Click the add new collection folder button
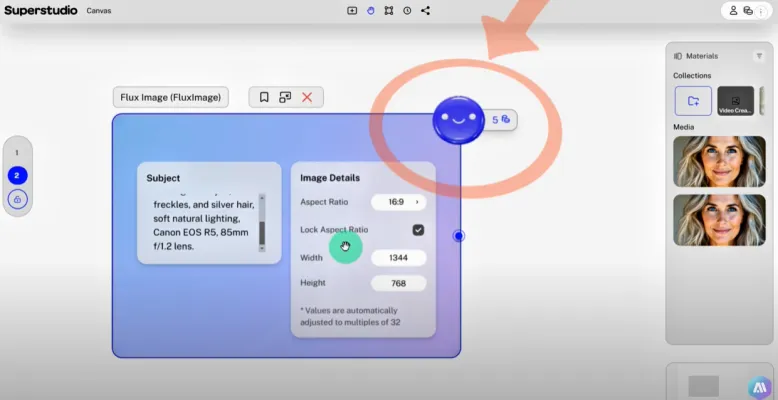Image resolution: width=778 pixels, height=400 pixels. coord(693,100)
